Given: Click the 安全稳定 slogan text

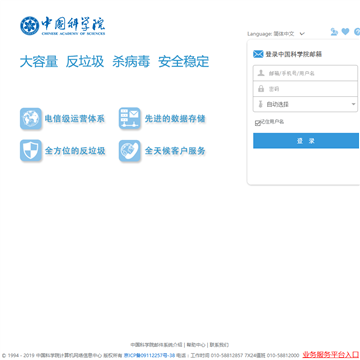Looking at the screenshot, I should click(183, 62).
